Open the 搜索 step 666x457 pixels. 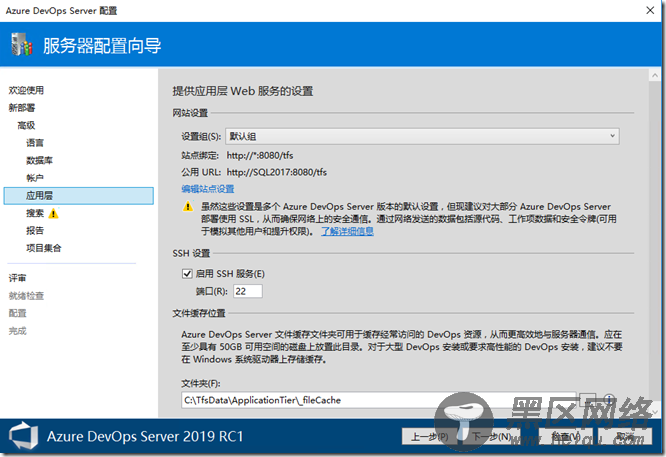point(35,213)
